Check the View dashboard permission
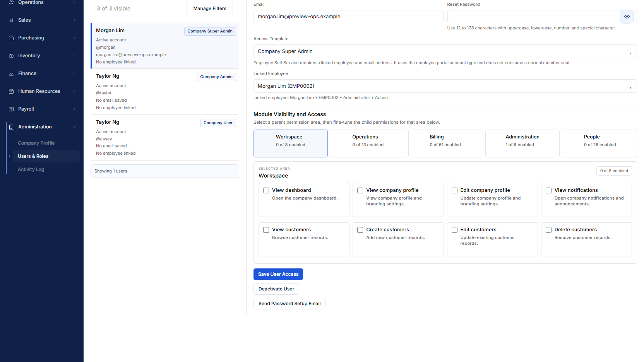Viewport: 644px width, 362px height. [x=266, y=190]
